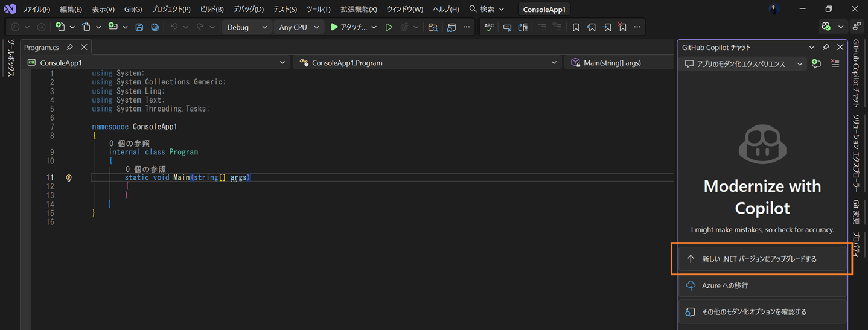Open the ビルド(B) menu
Screen dimensions: 868x330
pyautogui.click(x=212, y=9)
